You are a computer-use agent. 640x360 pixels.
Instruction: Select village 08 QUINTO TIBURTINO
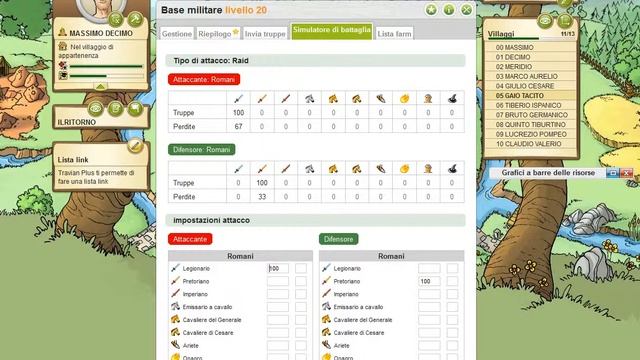coord(531,124)
